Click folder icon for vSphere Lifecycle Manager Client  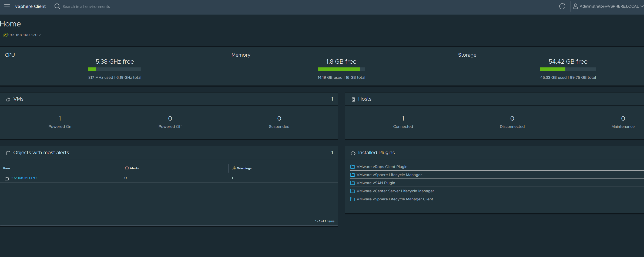coord(352,199)
